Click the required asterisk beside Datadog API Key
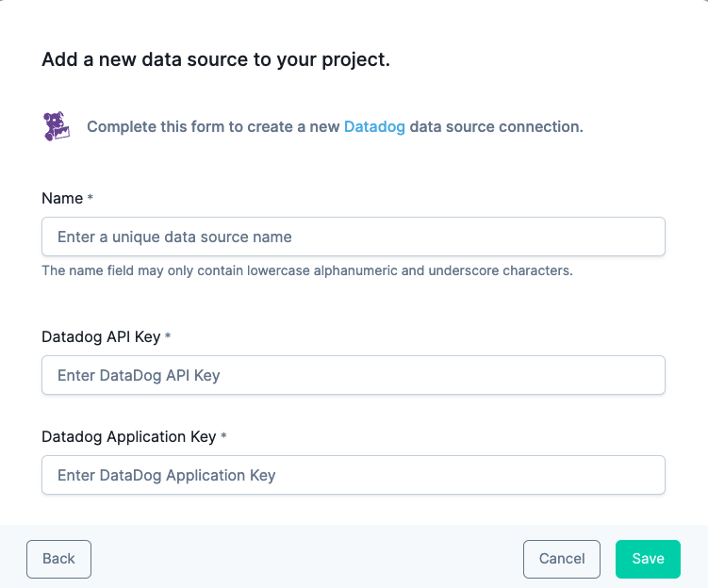This screenshot has width=708, height=588. (x=168, y=335)
